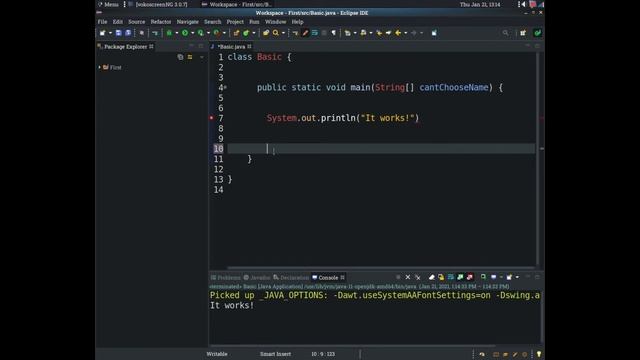Viewport: 640px width, 360px height.
Task: Click the Open Type toolbar icon
Action: tap(266, 33)
